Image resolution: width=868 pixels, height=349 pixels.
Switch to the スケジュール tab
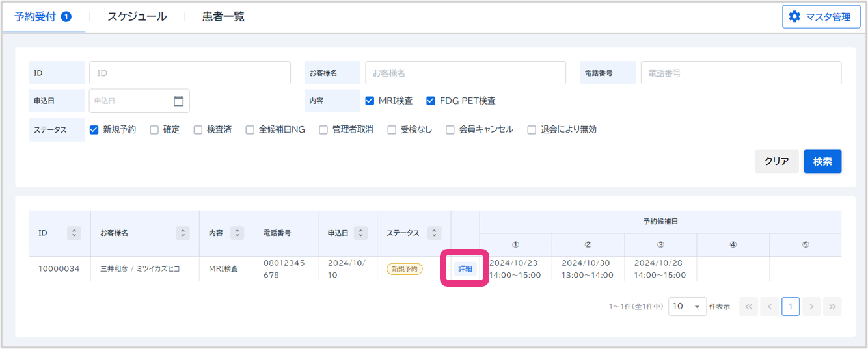[x=137, y=17]
